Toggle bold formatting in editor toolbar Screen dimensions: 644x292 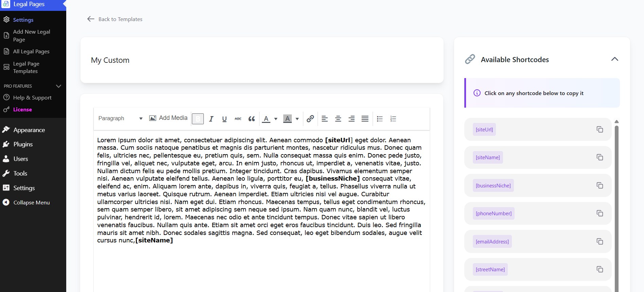click(x=198, y=118)
